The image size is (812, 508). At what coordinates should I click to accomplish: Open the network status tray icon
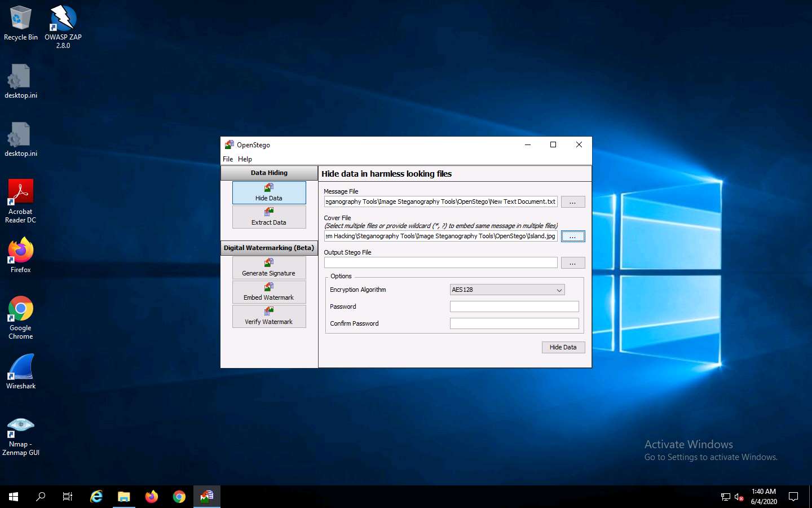(726, 497)
